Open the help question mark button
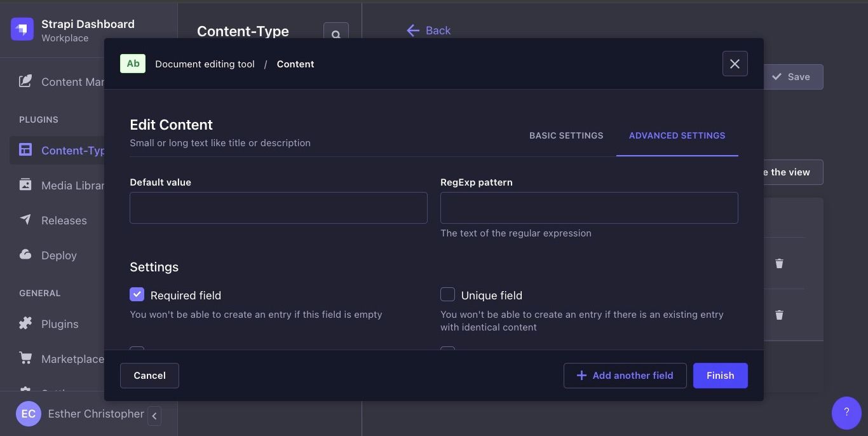868x436 pixels. [846, 412]
